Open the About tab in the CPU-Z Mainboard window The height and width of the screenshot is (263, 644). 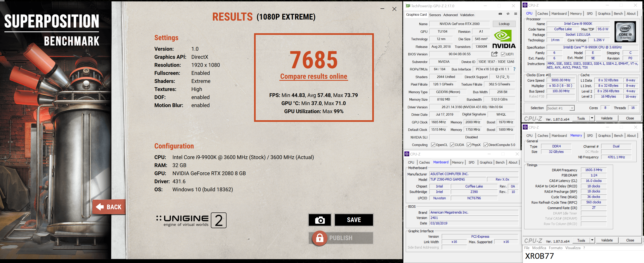513,162
